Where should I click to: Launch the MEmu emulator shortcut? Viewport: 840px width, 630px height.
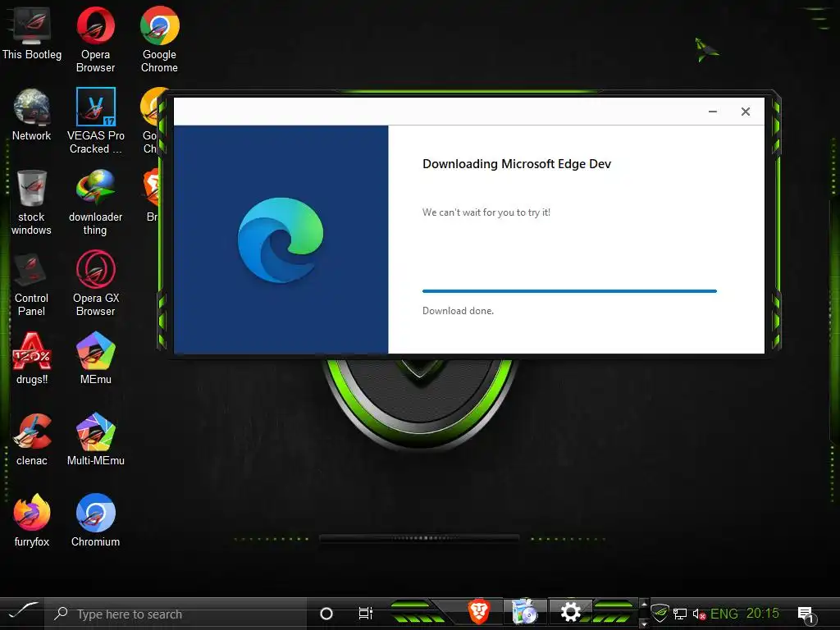[95, 358]
